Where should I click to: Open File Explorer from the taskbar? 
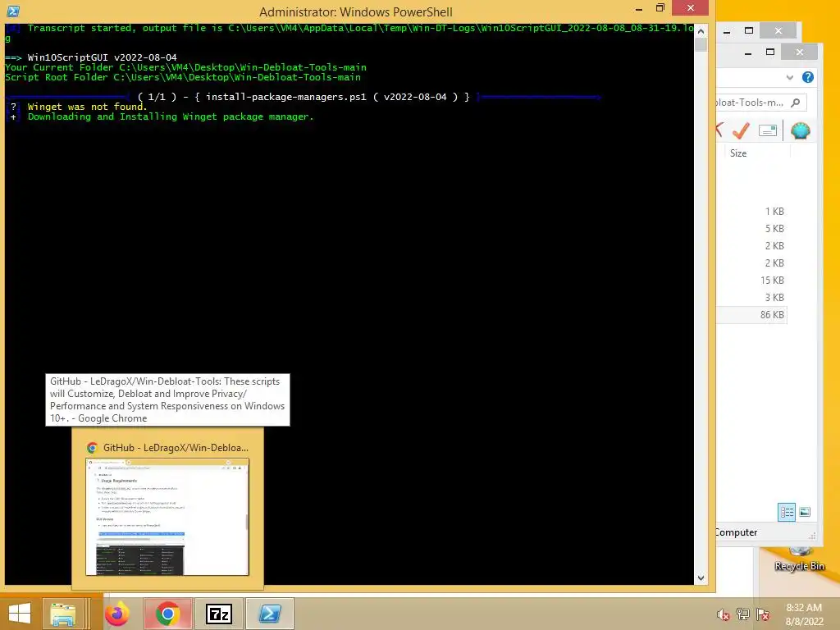click(62, 614)
